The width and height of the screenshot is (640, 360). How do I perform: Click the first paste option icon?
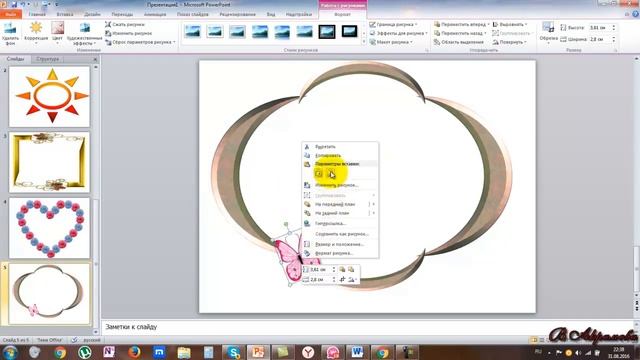319,174
